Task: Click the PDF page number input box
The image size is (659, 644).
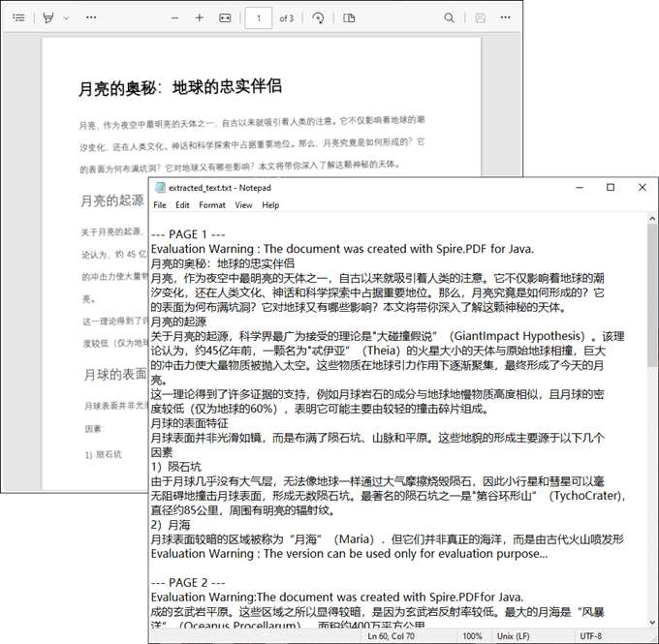Action: tap(259, 17)
